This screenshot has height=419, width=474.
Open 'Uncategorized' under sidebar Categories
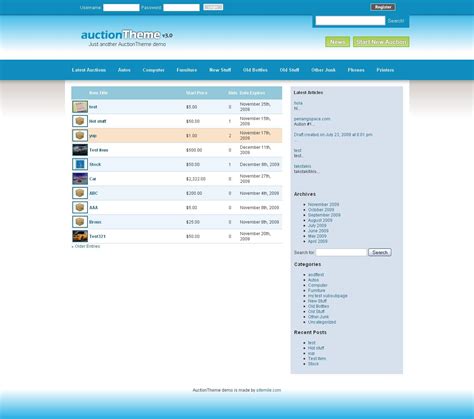point(322,322)
